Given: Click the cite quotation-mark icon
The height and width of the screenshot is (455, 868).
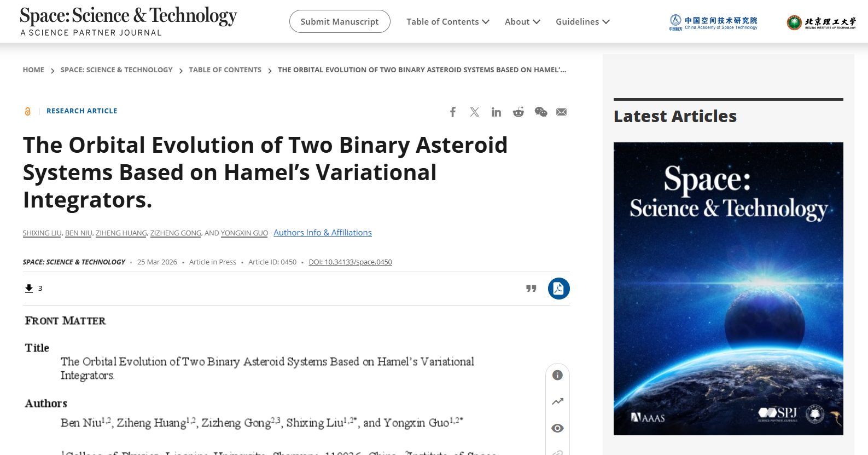Looking at the screenshot, I should [x=531, y=289].
